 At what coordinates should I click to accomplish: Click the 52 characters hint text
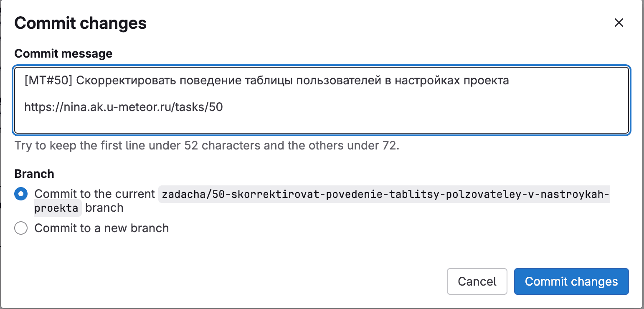tap(224, 146)
